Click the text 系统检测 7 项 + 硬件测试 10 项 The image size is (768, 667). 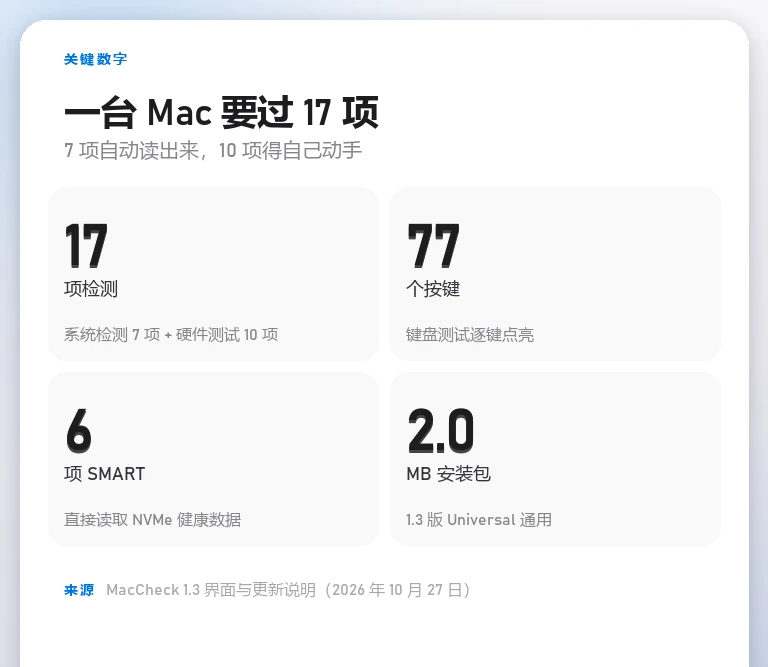point(171,335)
